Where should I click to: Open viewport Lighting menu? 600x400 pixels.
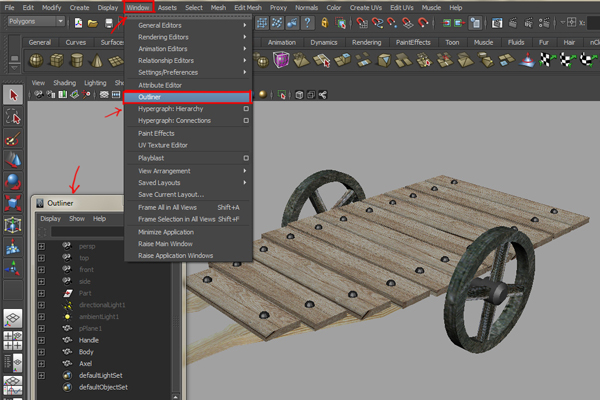95,83
